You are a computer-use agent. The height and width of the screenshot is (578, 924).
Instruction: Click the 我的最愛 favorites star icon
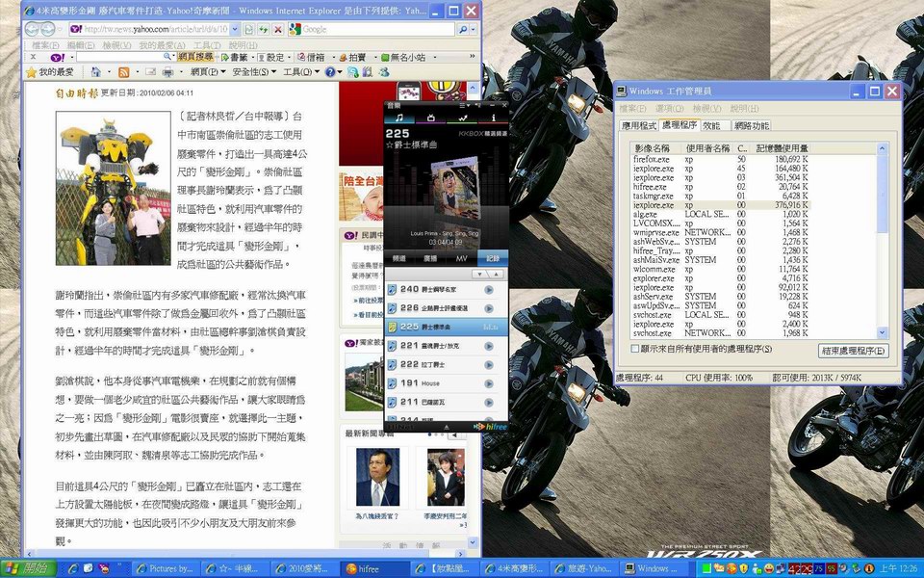(29, 73)
